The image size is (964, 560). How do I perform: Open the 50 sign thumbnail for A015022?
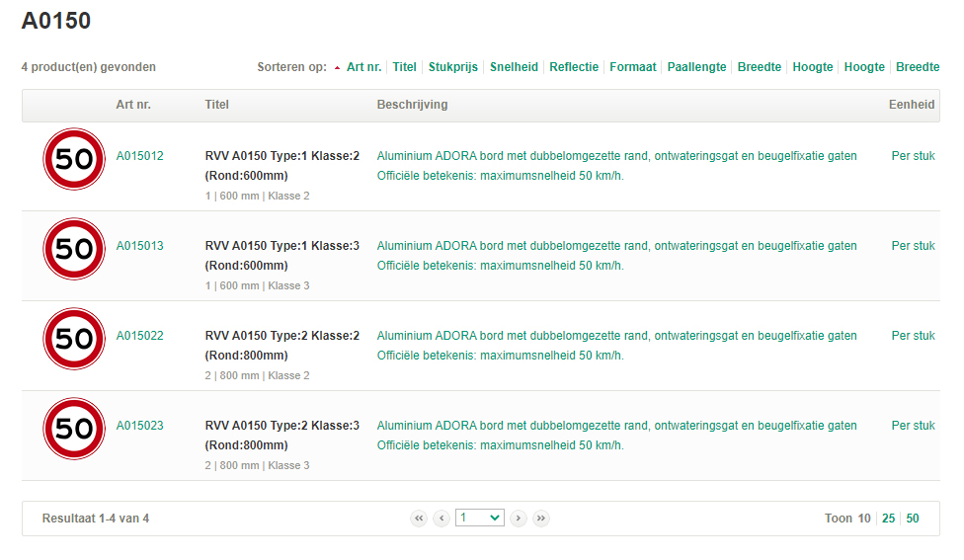(x=74, y=339)
